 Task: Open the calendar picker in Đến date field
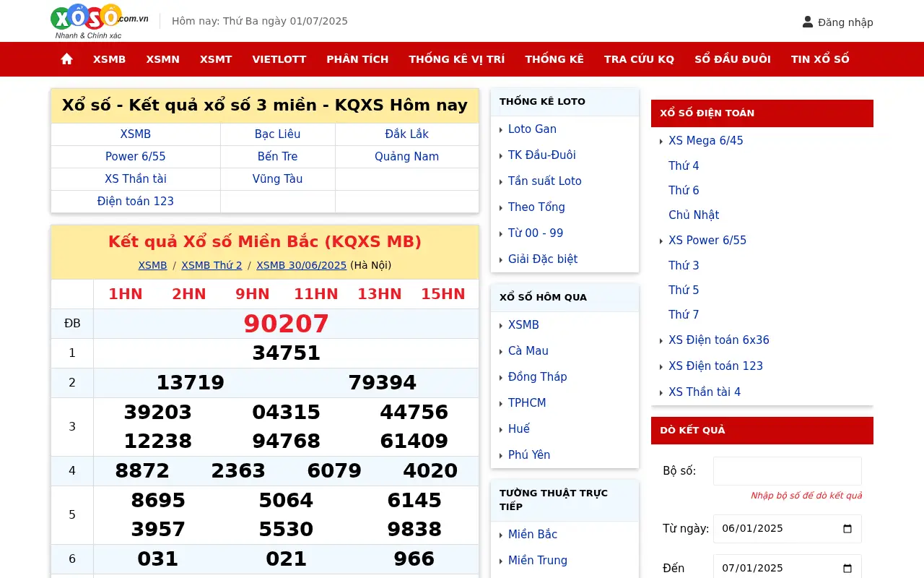[x=847, y=568]
